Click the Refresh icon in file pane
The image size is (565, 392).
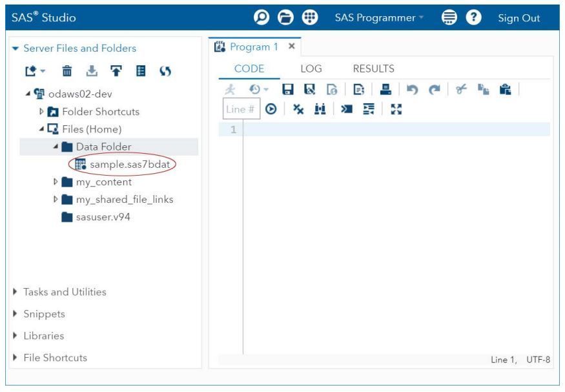point(165,71)
